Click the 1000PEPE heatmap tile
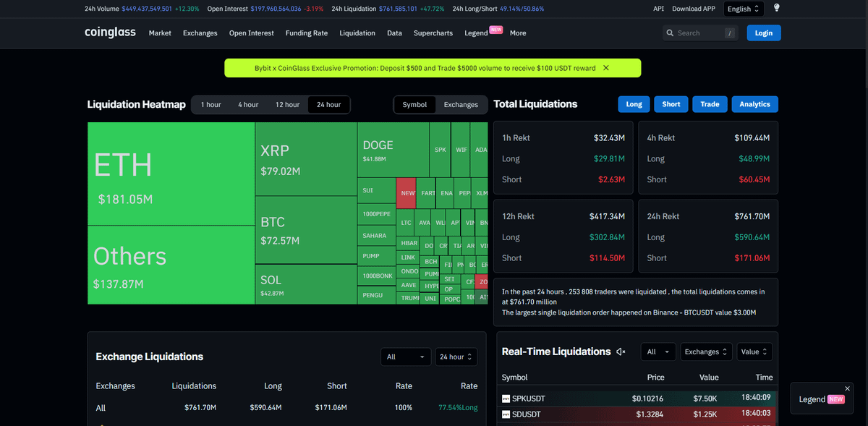Viewport: 868px width, 426px height. [x=376, y=214]
